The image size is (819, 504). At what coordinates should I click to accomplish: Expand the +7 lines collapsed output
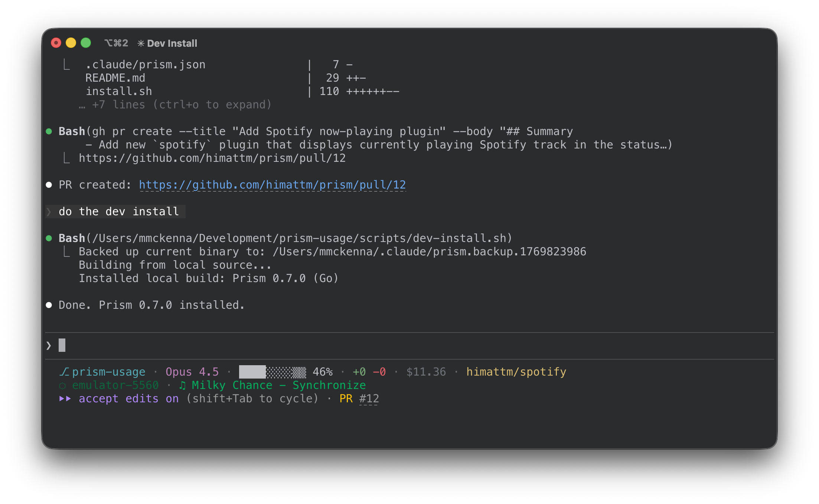click(x=175, y=105)
